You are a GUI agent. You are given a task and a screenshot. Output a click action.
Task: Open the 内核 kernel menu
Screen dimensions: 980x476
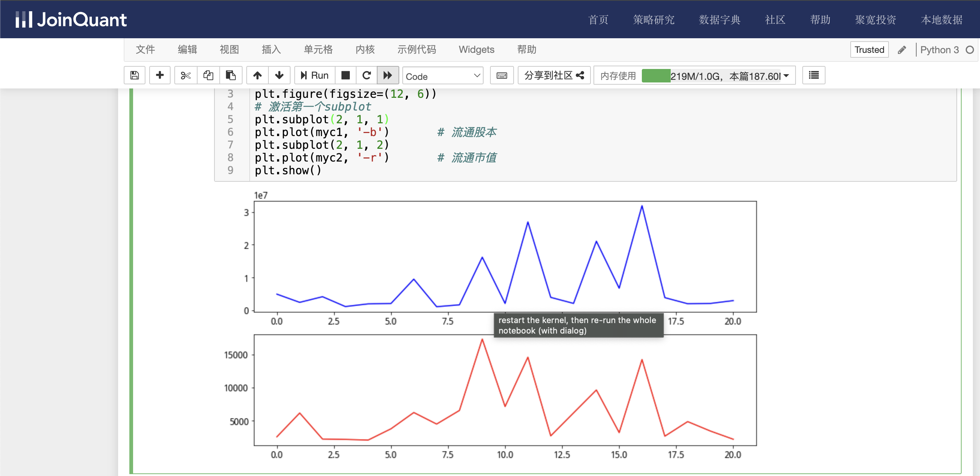point(365,49)
